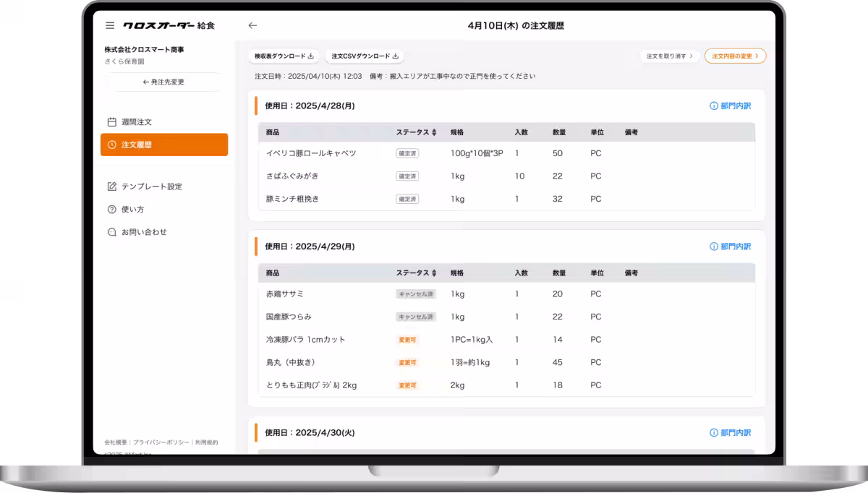Viewport: 868px width, 493px height.
Task: Open the hamburger menu next to クロスオーダー給食
Action: click(x=110, y=25)
